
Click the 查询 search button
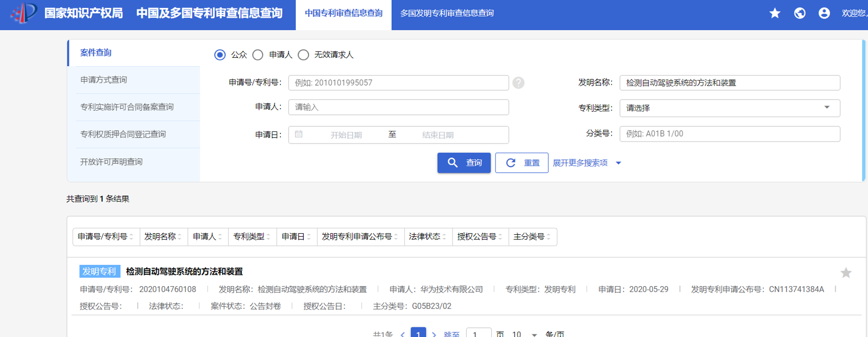pyautogui.click(x=464, y=163)
